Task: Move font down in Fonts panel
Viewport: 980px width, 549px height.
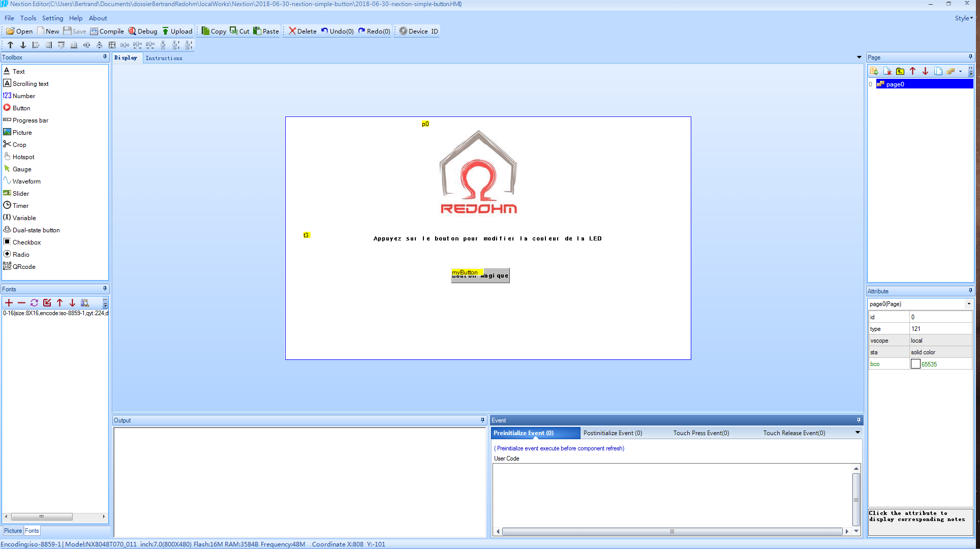Action: (72, 303)
